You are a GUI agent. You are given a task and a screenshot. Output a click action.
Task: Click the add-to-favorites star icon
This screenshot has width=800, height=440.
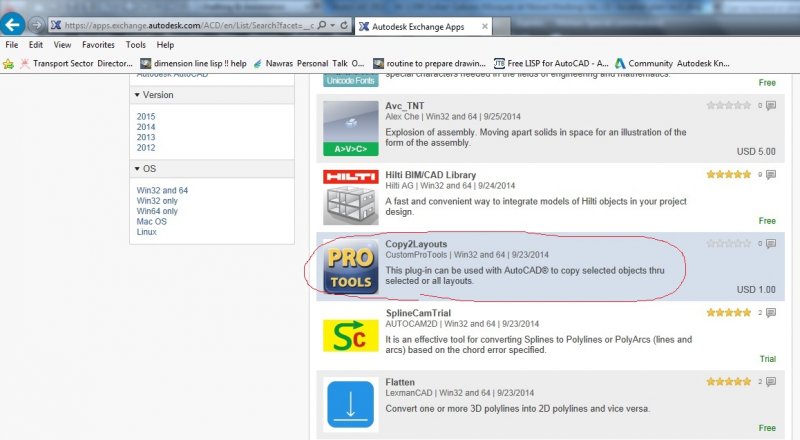pos(8,64)
